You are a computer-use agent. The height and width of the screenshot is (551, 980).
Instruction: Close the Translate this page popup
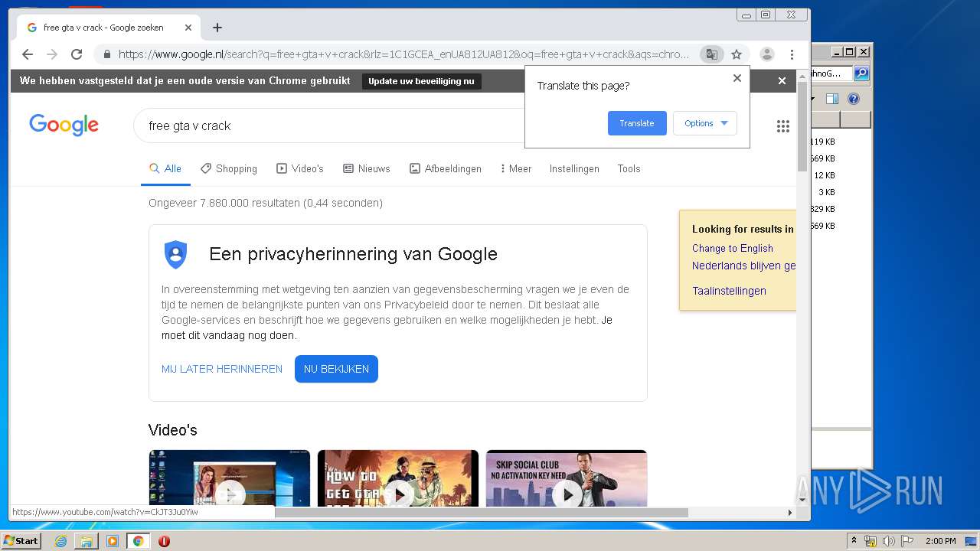[737, 78]
